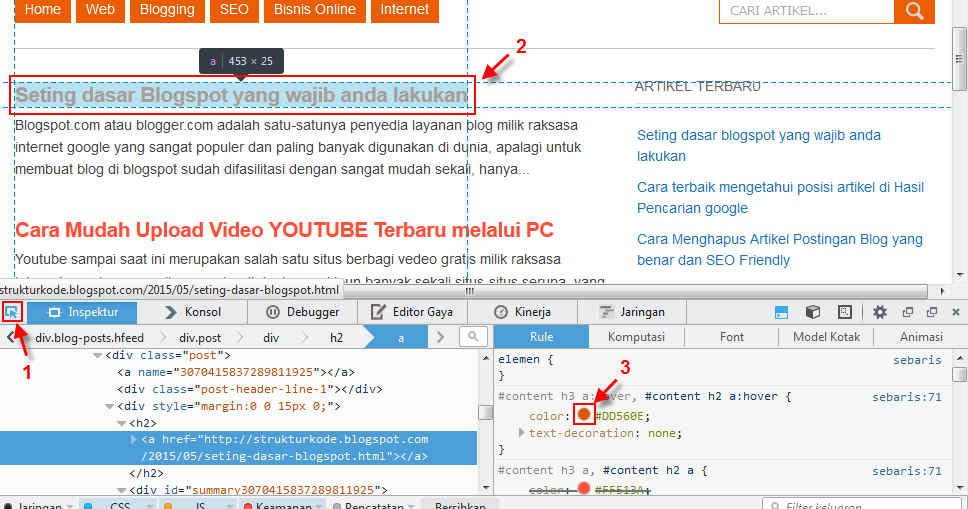Click the CARI ARTIKEL search field
Image resolution: width=968 pixels, height=509 pixels.
[806, 11]
